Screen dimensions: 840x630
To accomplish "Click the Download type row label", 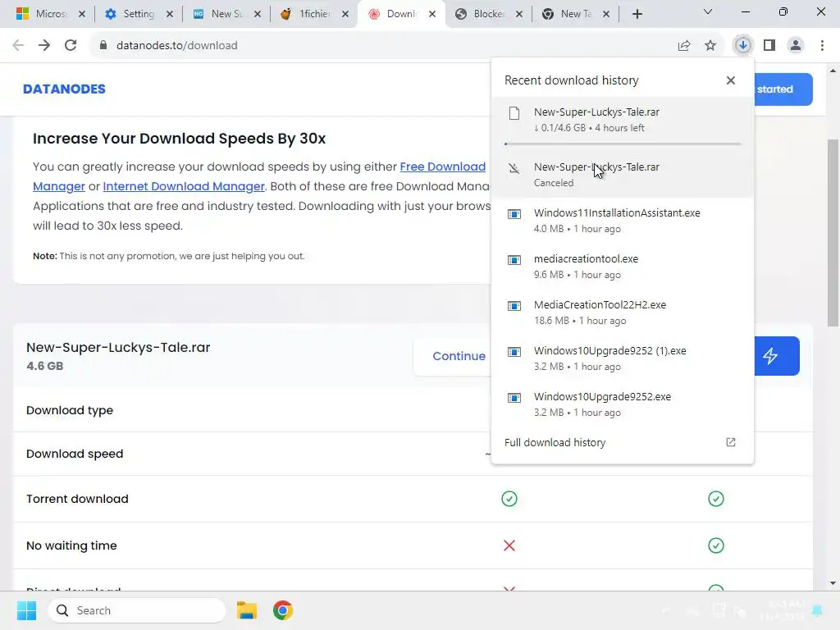I will (70, 410).
